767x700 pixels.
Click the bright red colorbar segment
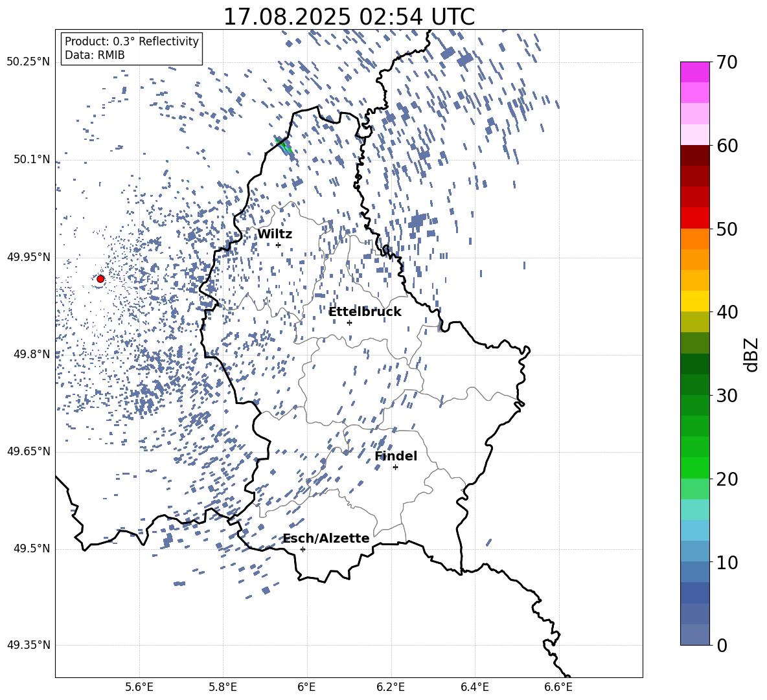coord(695,218)
